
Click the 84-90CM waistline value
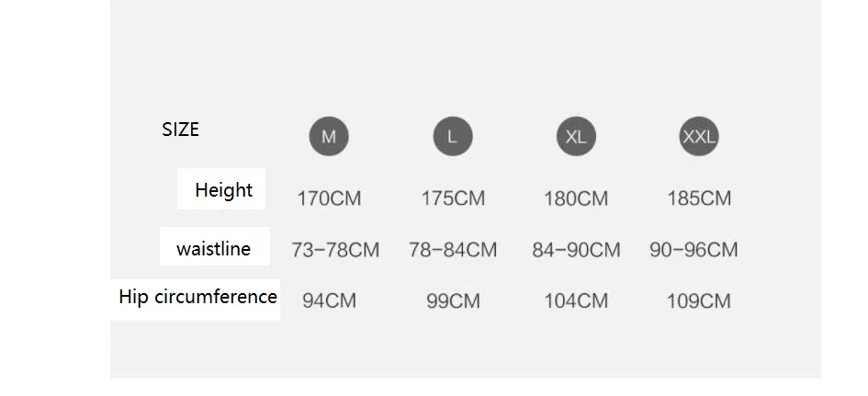click(x=576, y=250)
